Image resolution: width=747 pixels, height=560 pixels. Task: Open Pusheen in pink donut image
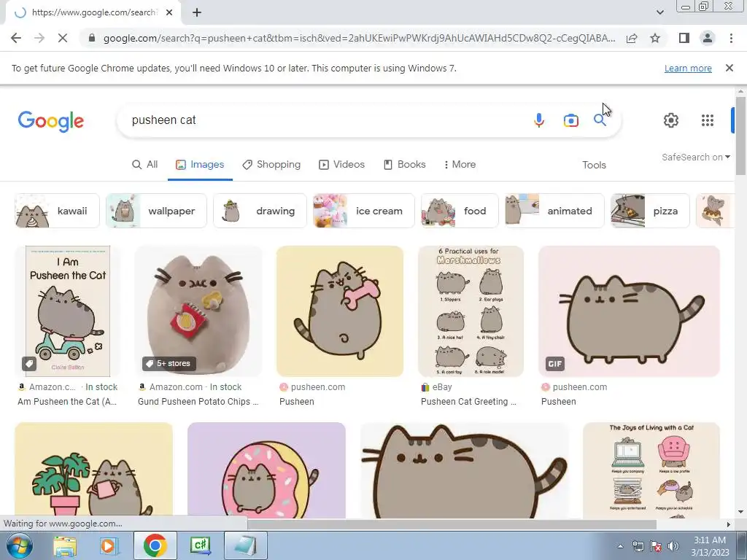266,470
